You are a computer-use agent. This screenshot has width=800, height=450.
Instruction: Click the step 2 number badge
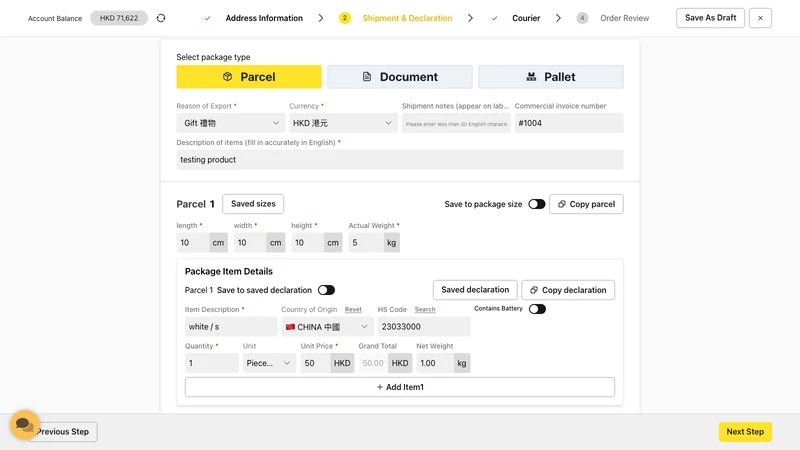[x=344, y=18]
